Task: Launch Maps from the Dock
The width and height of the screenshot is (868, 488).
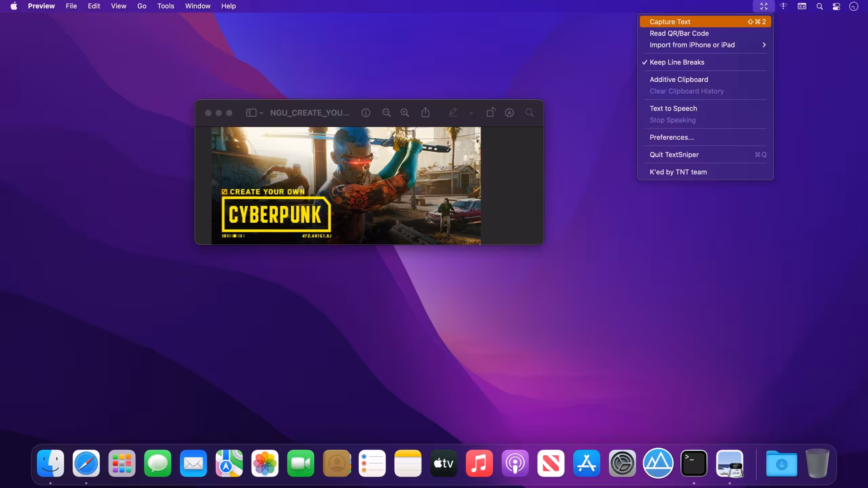Action: [229, 463]
